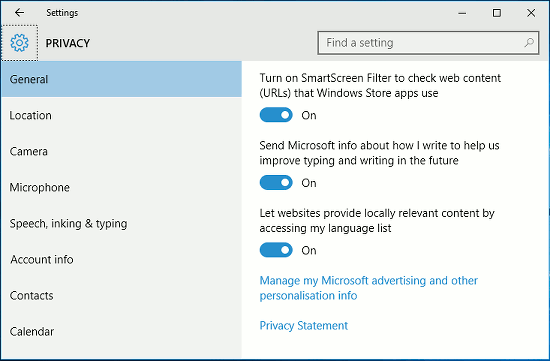This screenshot has width=550, height=361.
Task: Open the Camera privacy settings
Action: 121,152
